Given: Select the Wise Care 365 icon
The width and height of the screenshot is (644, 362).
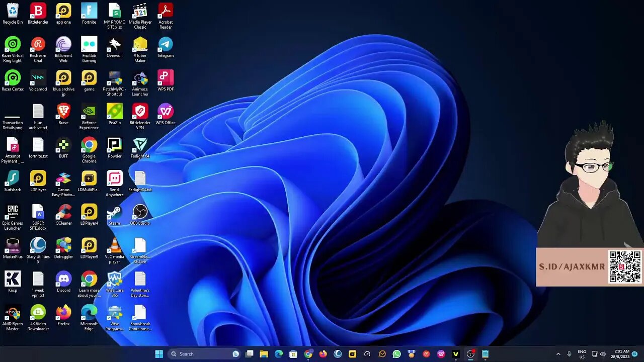Looking at the screenshot, I should point(115,284).
